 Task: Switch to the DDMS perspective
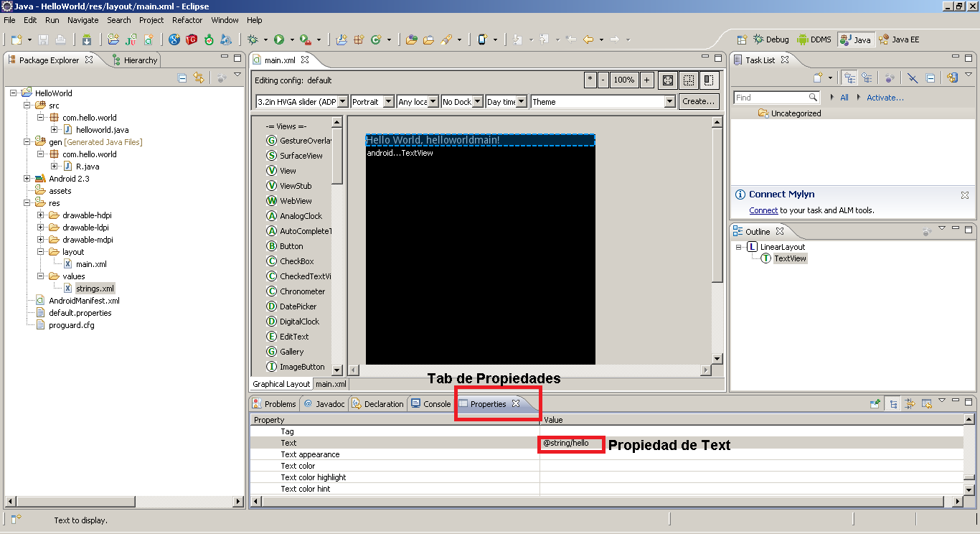[x=814, y=39]
